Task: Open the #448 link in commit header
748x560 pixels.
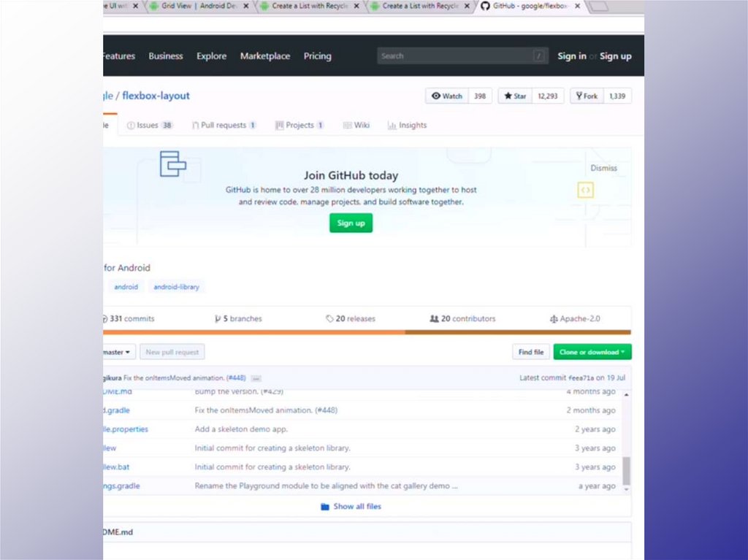Action: [236, 377]
